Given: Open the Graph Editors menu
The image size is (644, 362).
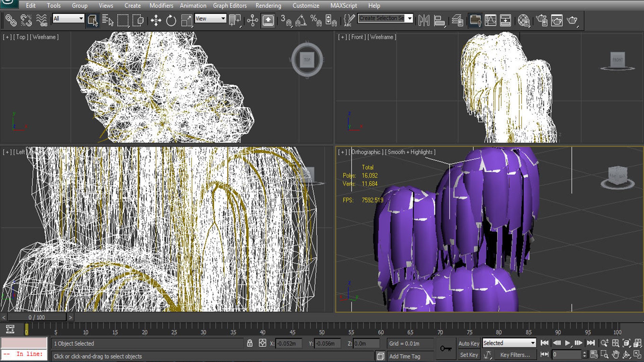Looking at the screenshot, I should 230,5.
